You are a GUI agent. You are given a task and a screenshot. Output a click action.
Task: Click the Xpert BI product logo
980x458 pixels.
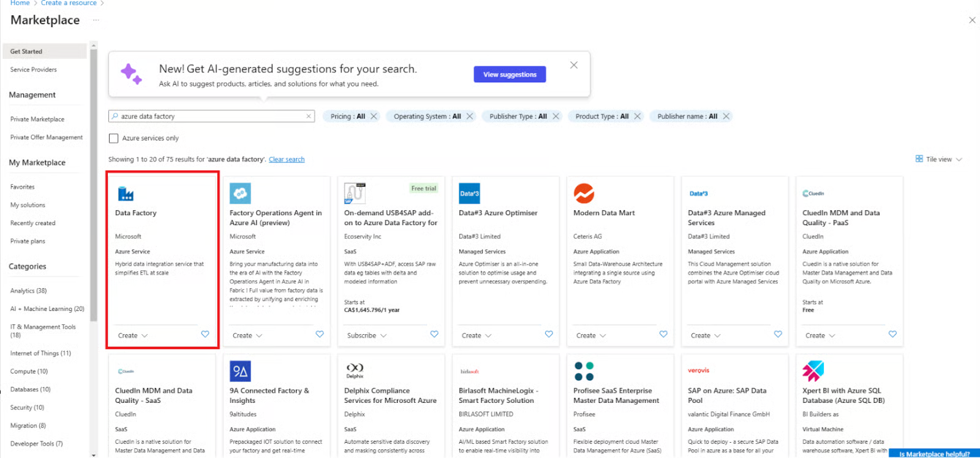click(x=813, y=371)
